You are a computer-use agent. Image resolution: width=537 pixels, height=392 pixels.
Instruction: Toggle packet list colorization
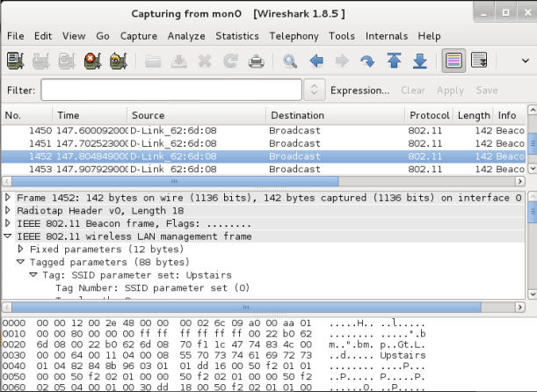click(x=454, y=61)
